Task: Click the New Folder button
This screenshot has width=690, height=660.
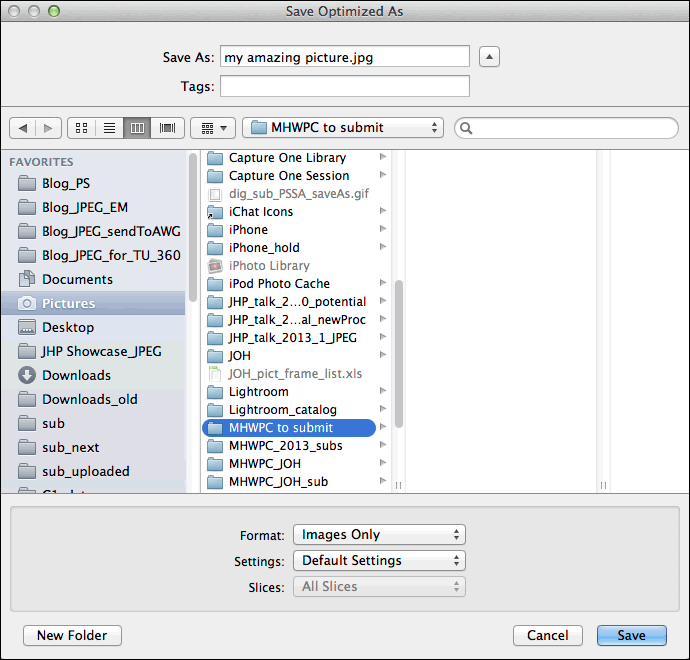Action: pyautogui.click(x=72, y=635)
